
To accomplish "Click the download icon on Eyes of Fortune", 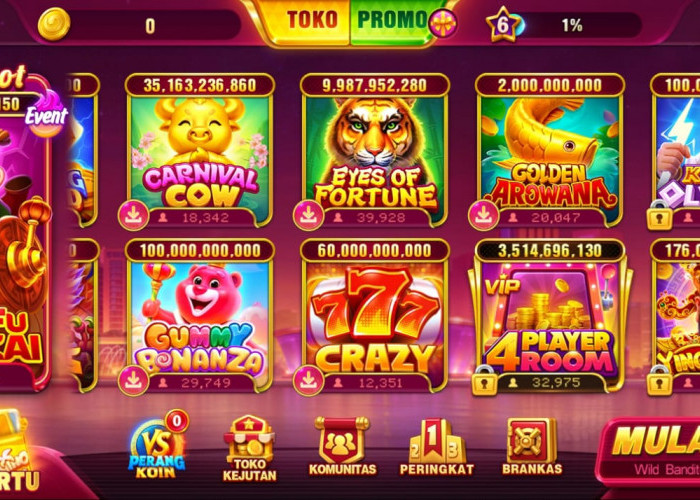I will coord(308,216).
